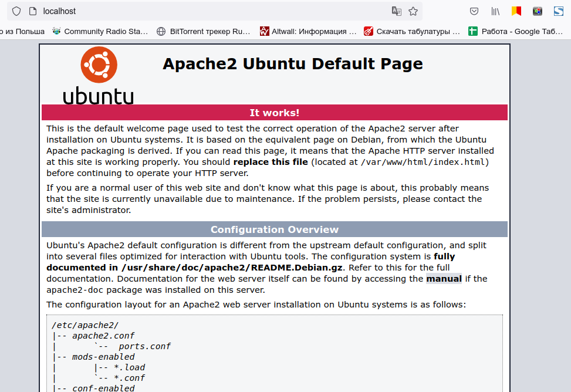Open the bookmark ending in 'из Польша'
The image size is (571, 392).
click(x=22, y=31)
